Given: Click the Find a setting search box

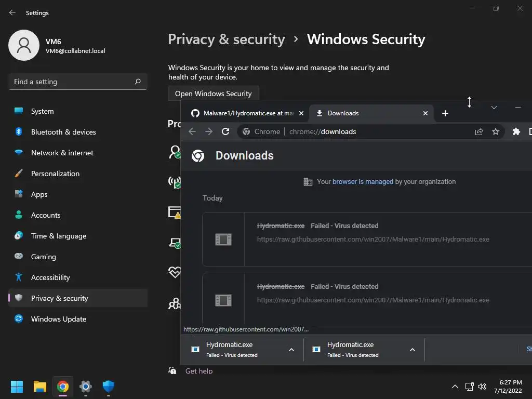Looking at the screenshot, I should (x=73, y=82).
